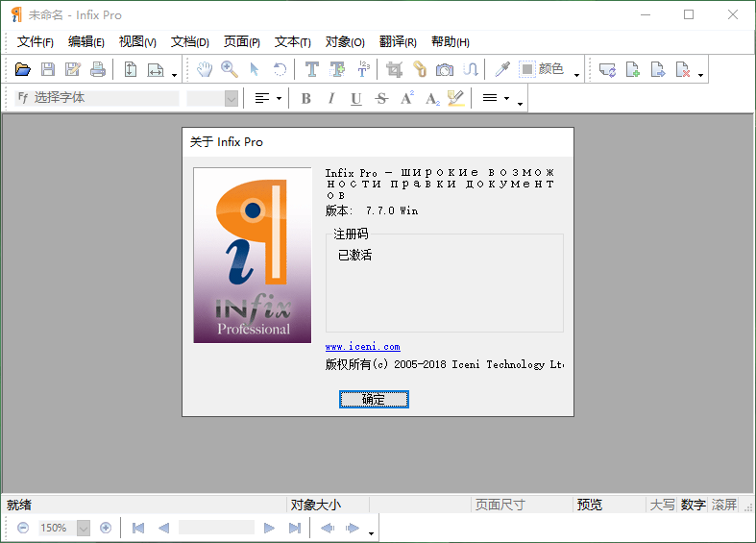Toggle Subscript formatting
The image size is (756, 543).
(x=432, y=98)
